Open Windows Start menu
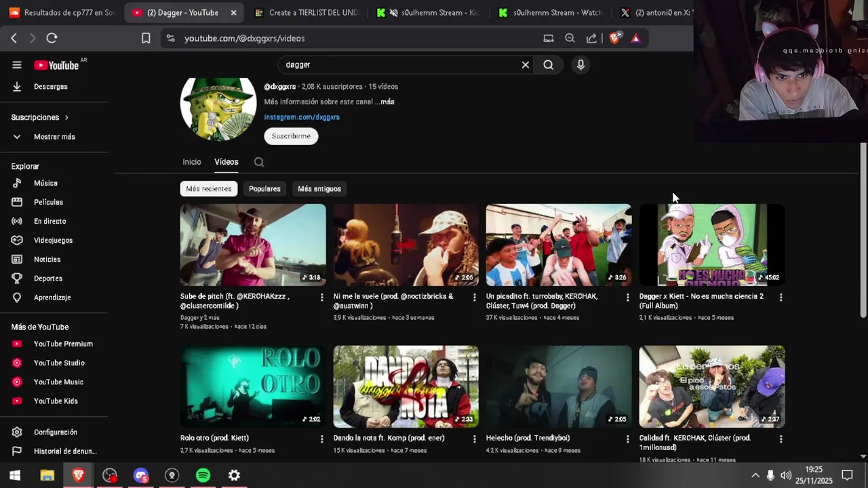Viewport: 868px width, 488px height. click(15, 475)
